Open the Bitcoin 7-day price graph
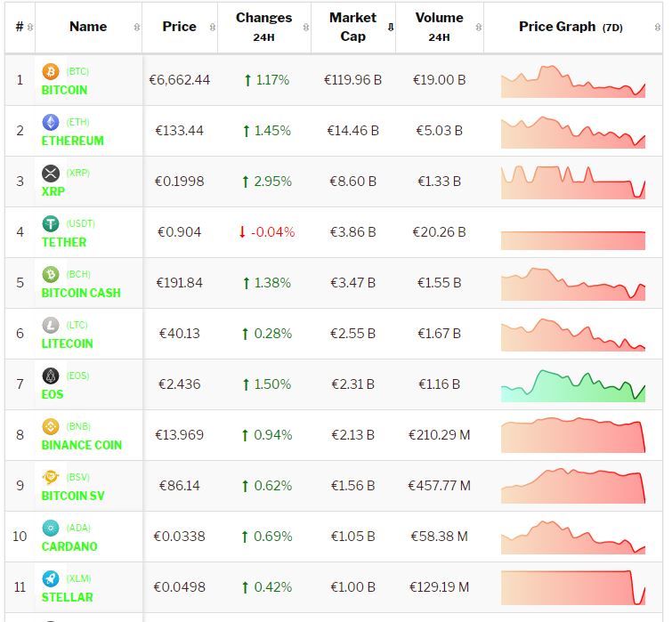Image resolution: width=672 pixels, height=622 pixels. pos(573,81)
